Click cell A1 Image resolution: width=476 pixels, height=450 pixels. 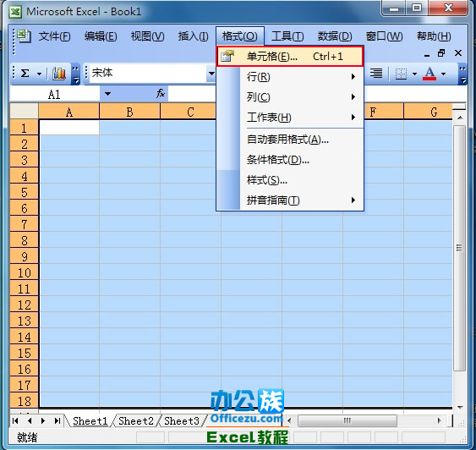[69, 128]
